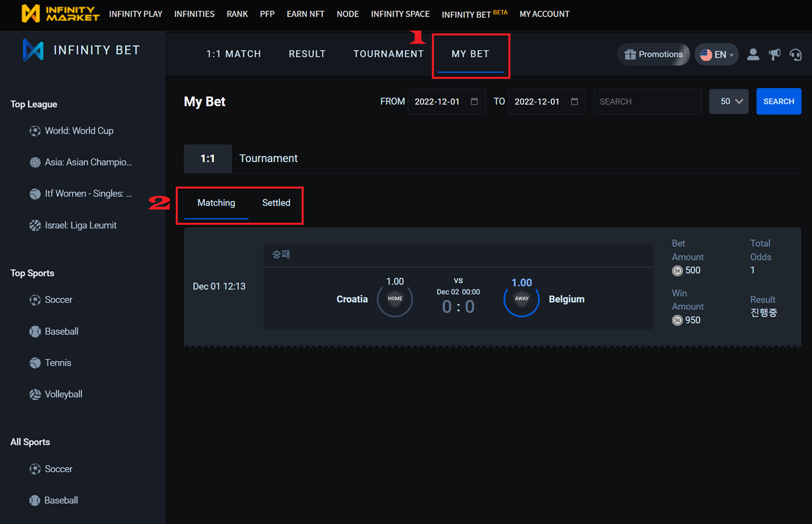Open the FROM date calendar picker

click(x=474, y=101)
